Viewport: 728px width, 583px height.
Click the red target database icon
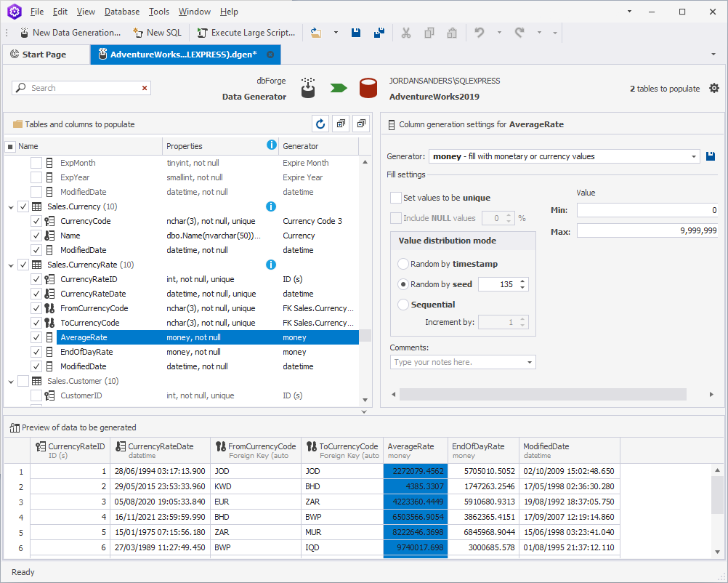(x=368, y=88)
